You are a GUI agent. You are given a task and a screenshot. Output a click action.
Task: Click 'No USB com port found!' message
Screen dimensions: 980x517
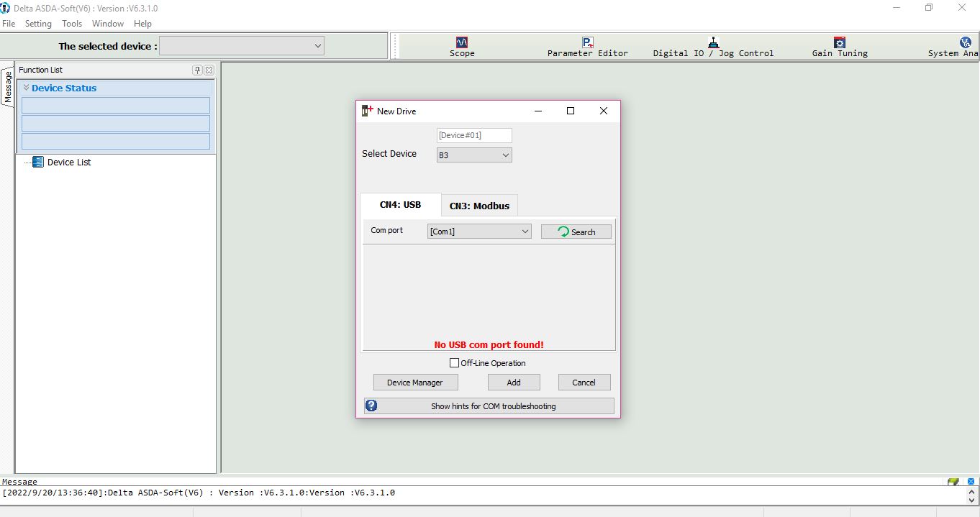(489, 345)
